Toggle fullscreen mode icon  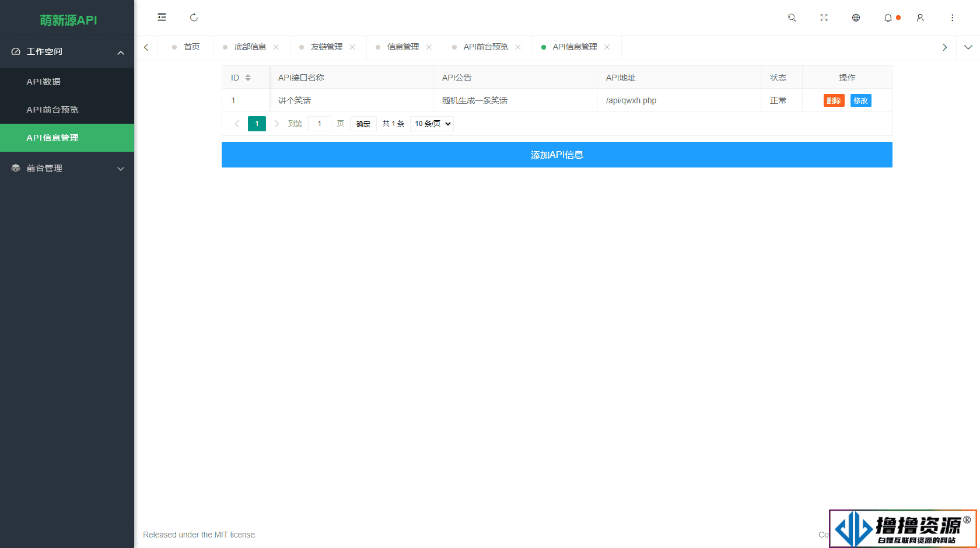coord(824,18)
